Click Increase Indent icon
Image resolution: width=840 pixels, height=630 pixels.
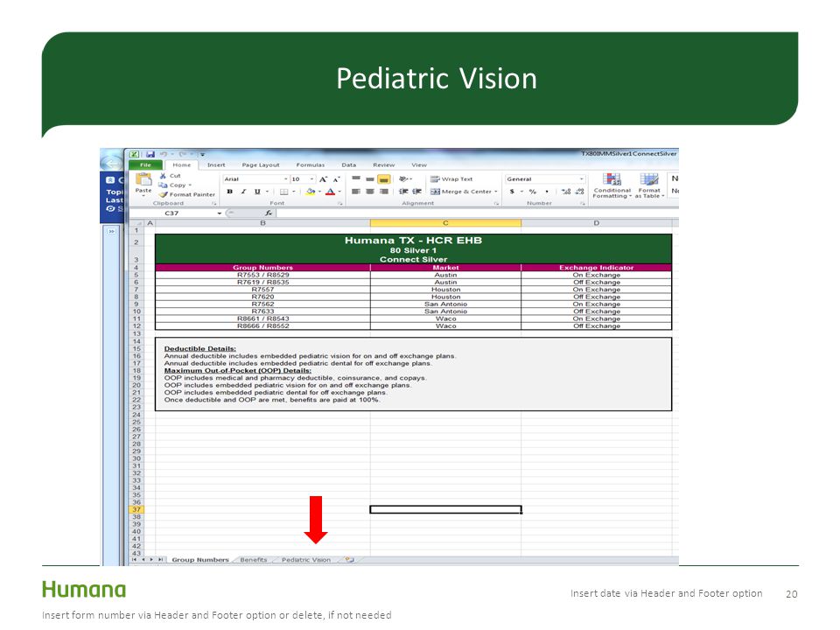tap(417, 192)
